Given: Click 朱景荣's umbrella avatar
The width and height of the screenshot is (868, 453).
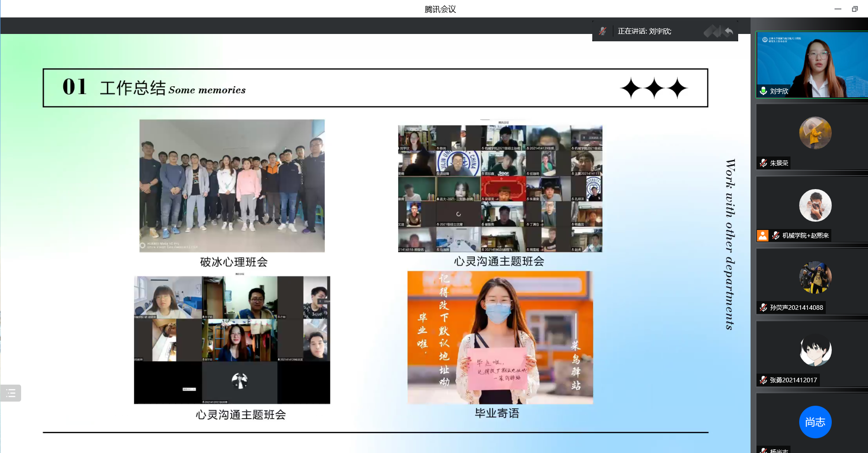Looking at the screenshot, I should tap(815, 133).
